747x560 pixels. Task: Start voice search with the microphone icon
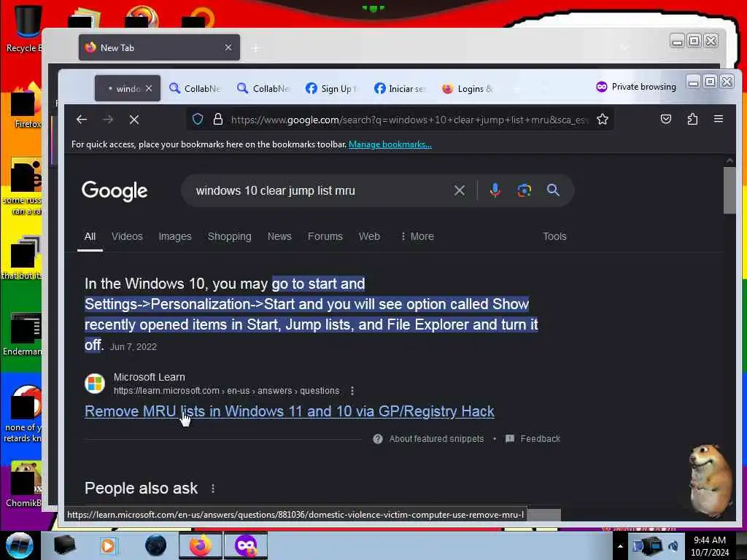point(495,190)
